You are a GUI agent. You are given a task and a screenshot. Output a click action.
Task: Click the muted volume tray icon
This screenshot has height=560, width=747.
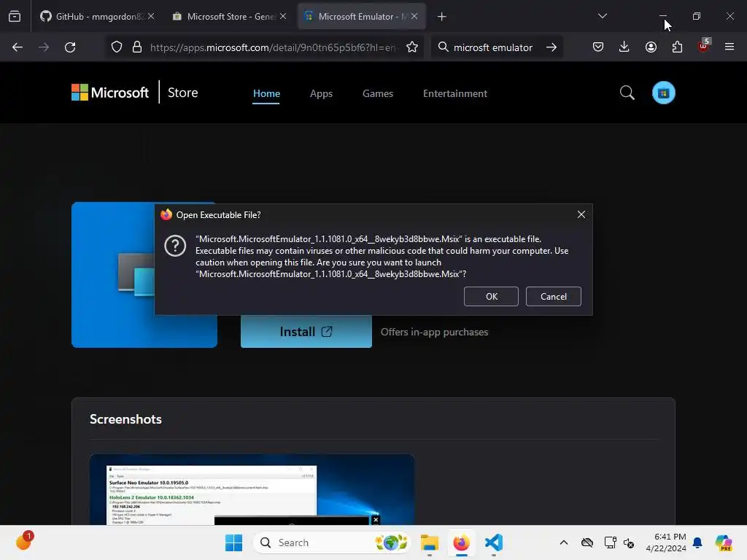pyautogui.click(x=629, y=542)
